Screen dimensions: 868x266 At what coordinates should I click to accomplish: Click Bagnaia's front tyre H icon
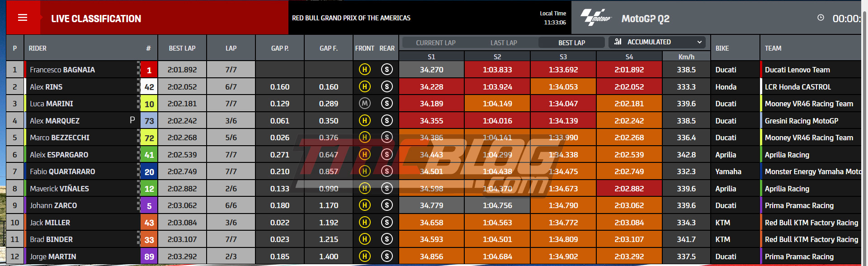pos(365,70)
